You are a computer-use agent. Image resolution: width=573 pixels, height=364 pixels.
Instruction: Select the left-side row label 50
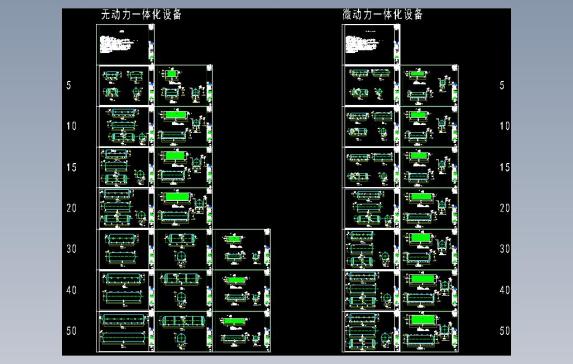coord(72,331)
